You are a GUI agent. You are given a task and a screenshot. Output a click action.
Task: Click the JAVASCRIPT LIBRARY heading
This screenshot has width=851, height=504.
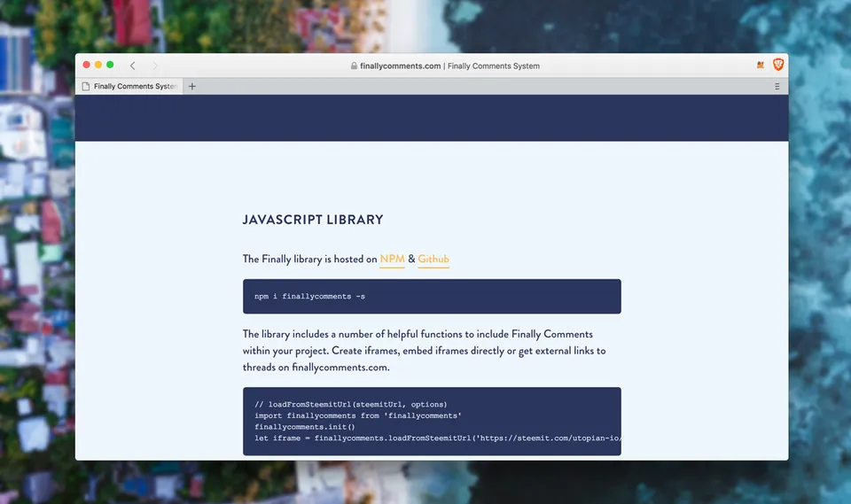pos(313,220)
